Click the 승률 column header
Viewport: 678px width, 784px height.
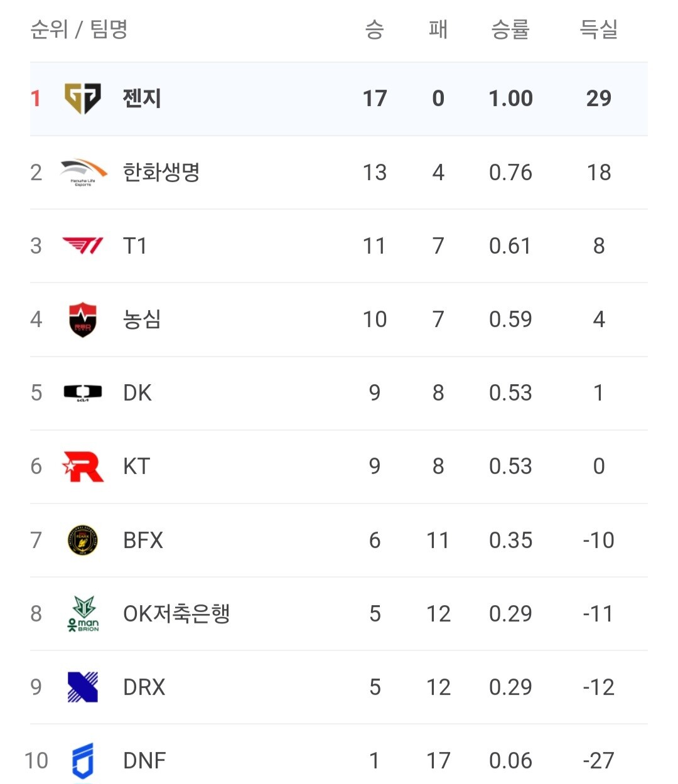point(510,29)
